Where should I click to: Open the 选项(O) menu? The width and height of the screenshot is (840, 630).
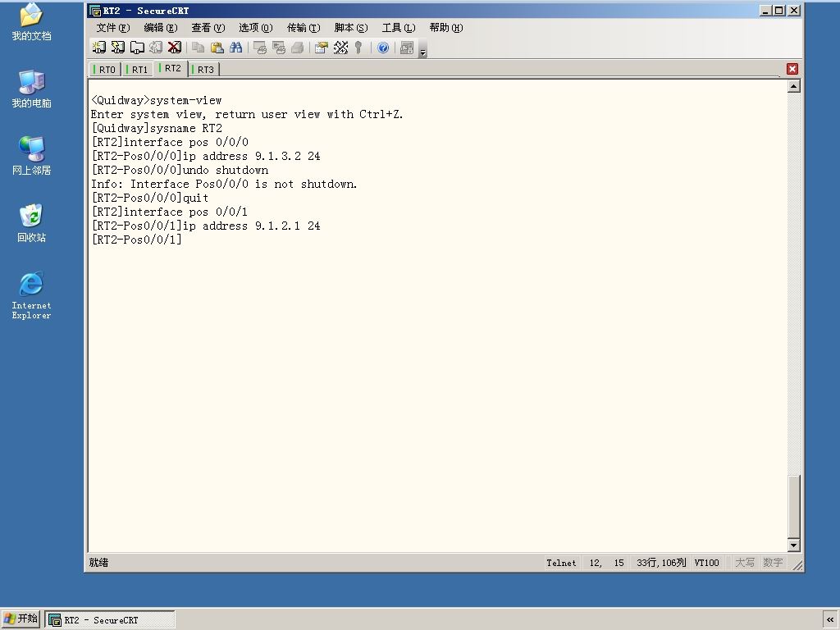point(256,28)
